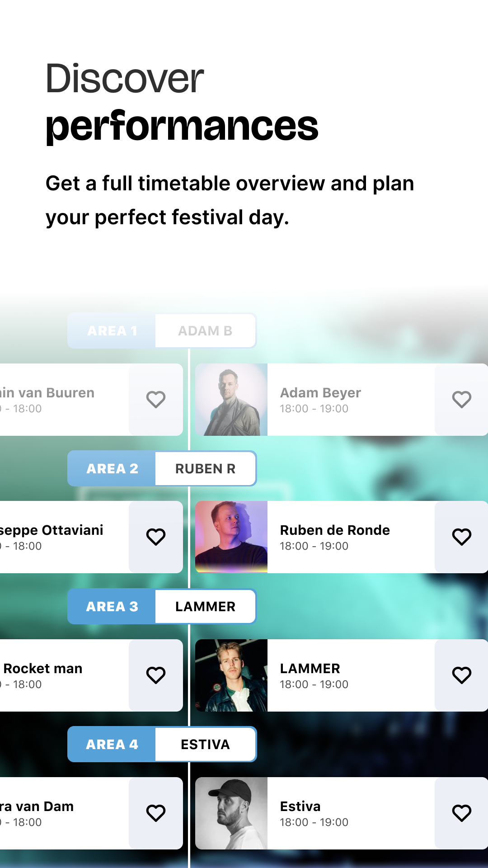The width and height of the screenshot is (488, 868).
Task: View Ruben de Ronde's portrait thumbnail
Action: click(231, 537)
